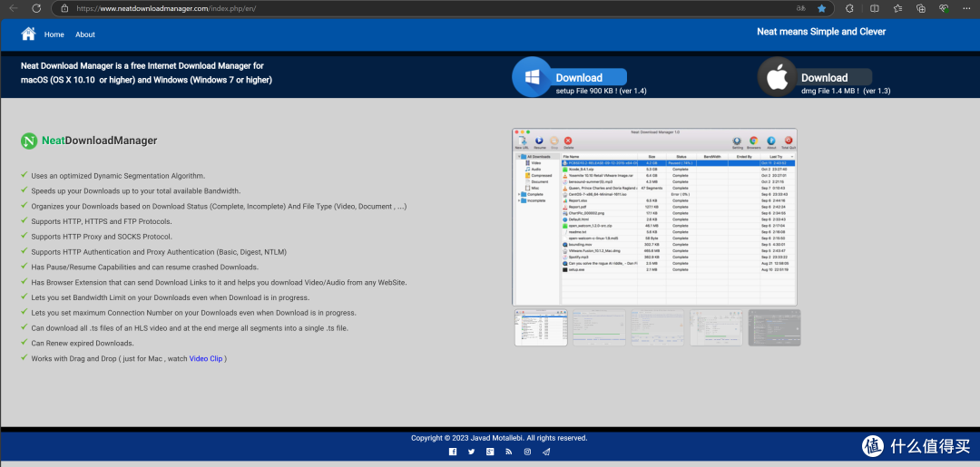Open the RSS feed footer icon
The width and height of the screenshot is (980, 467).
pyautogui.click(x=509, y=452)
